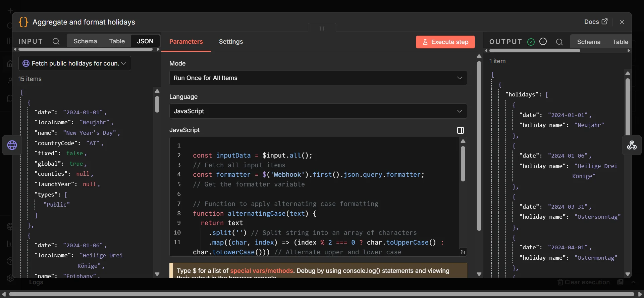
Task: Open the next webhook node icon
Action: pyautogui.click(x=632, y=145)
